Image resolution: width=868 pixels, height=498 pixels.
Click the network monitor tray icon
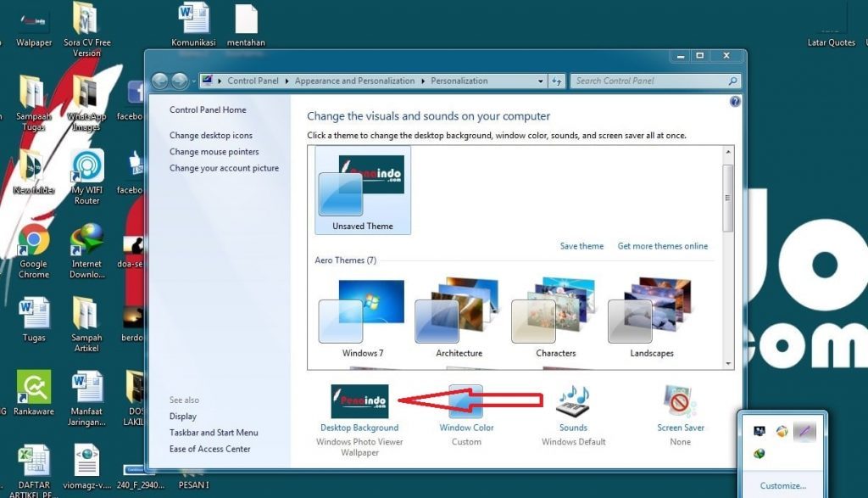click(759, 431)
